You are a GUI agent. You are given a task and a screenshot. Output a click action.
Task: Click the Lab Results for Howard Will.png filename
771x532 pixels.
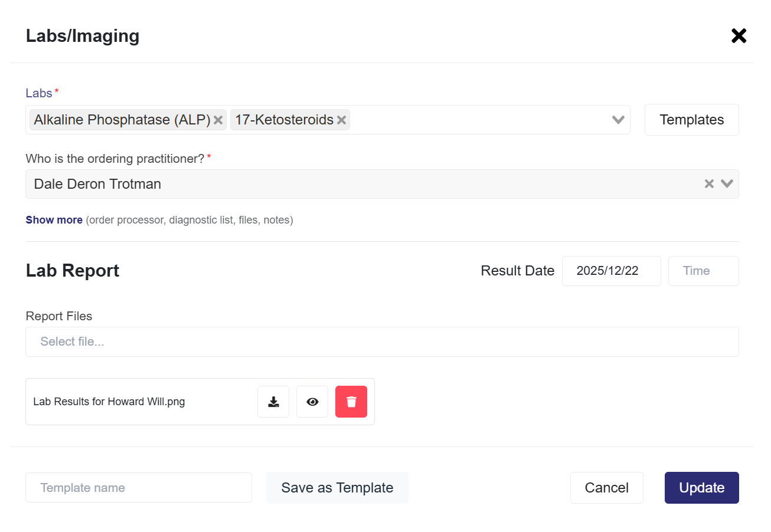point(109,402)
